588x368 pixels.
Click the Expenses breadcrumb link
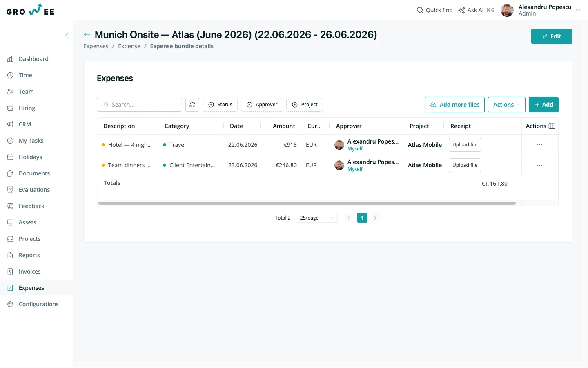click(x=96, y=46)
